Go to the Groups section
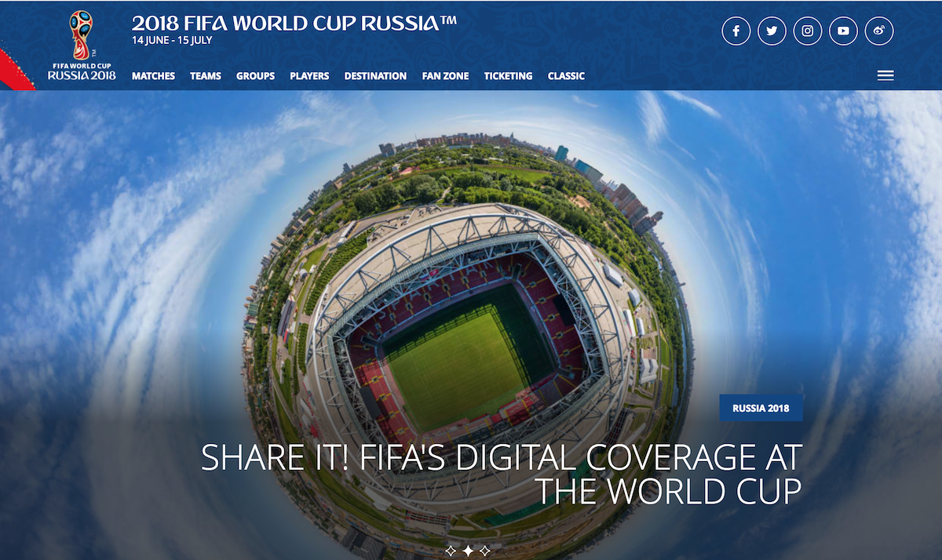 tap(255, 76)
